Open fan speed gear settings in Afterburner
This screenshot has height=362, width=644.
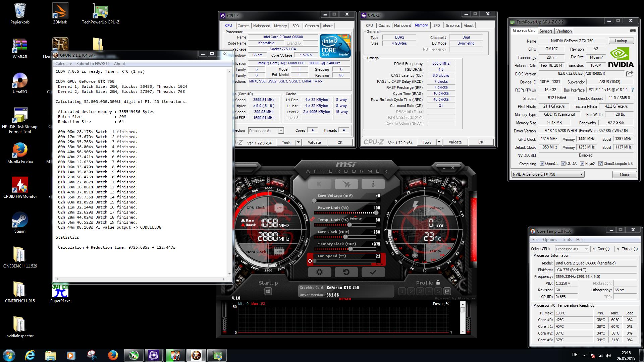[310, 261]
